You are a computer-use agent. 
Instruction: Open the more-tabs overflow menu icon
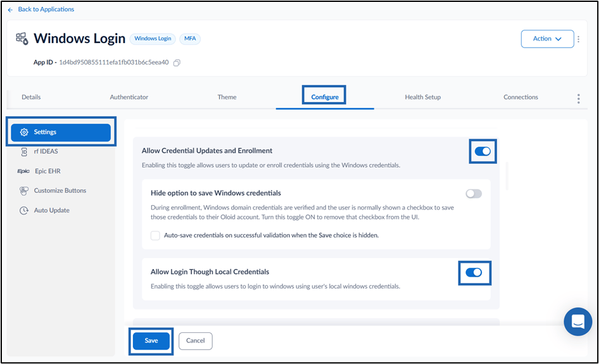(578, 99)
